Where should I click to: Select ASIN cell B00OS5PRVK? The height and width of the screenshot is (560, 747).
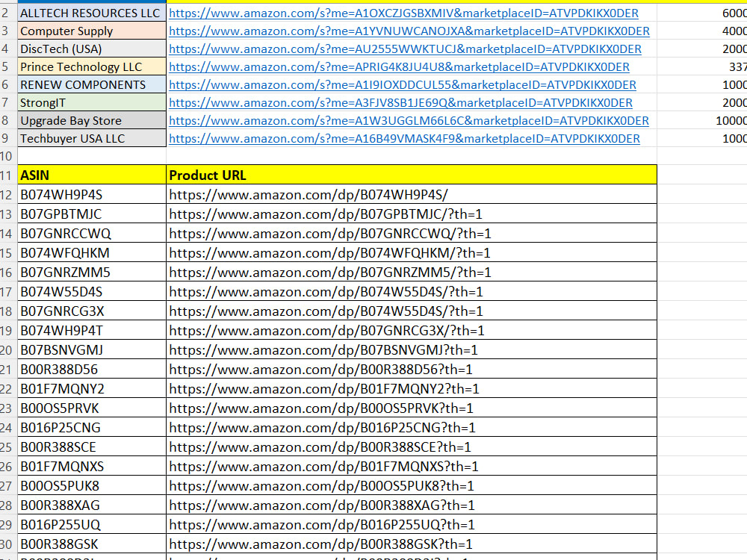pyautogui.click(x=92, y=408)
